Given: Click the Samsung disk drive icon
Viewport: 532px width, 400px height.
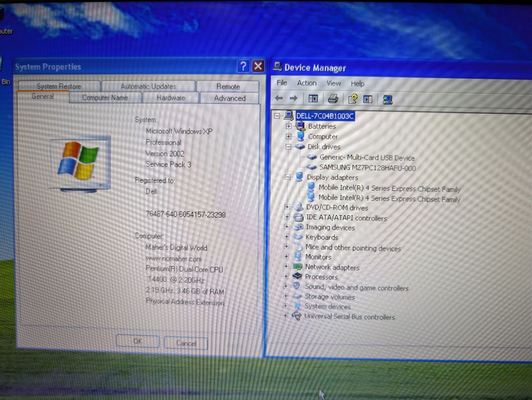Looking at the screenshot, I should (312, 167).
